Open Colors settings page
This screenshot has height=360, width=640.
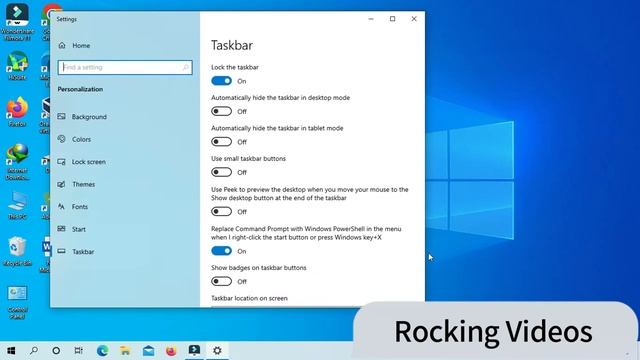click(74, 139)
